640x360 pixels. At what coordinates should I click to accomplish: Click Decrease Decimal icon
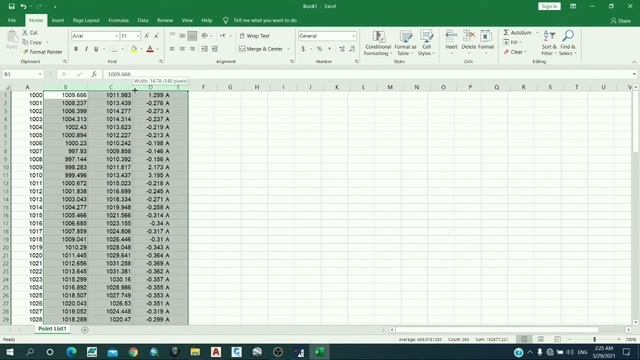pyautogui.click(x=352, y=49)
